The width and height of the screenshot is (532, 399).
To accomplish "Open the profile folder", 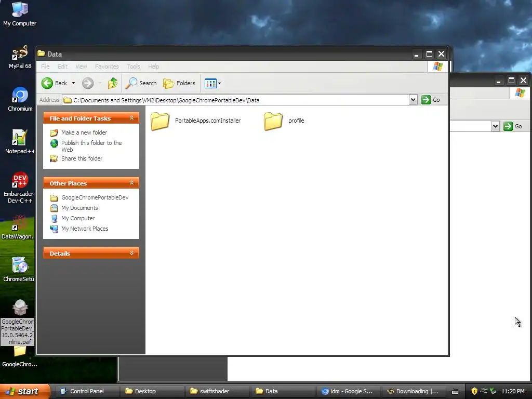I will point(284,121).
